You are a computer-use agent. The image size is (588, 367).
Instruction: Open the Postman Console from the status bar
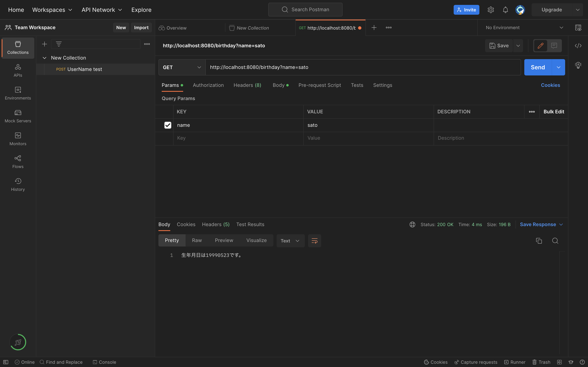(104, 362)
